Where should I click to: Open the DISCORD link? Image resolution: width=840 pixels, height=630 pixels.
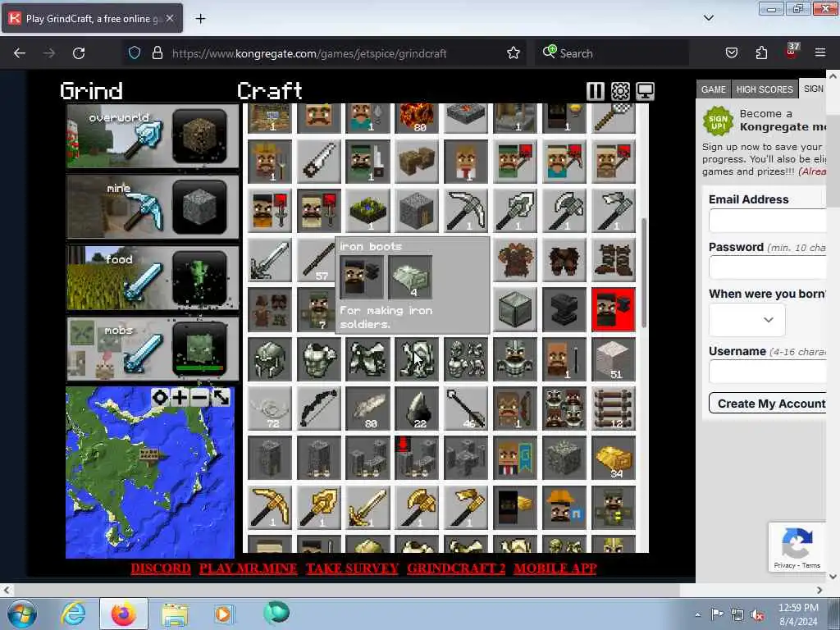click(x=161, y=568)
